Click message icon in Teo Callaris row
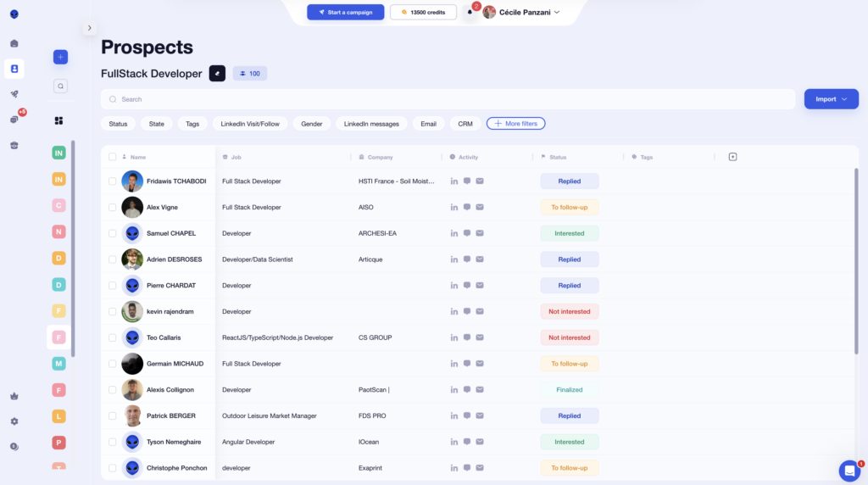Screen dimensions: 868x485 tap(467, 337)
